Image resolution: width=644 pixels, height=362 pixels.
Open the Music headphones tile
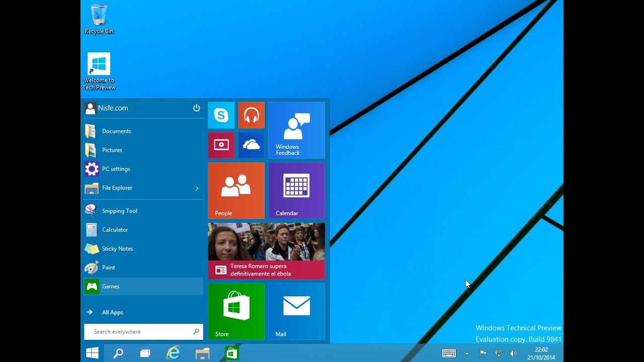coord(251,115)
